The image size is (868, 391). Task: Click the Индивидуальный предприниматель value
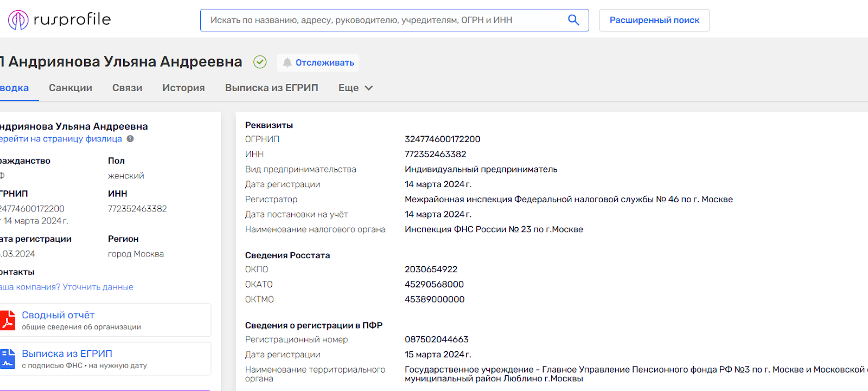(x=481, y=169)
